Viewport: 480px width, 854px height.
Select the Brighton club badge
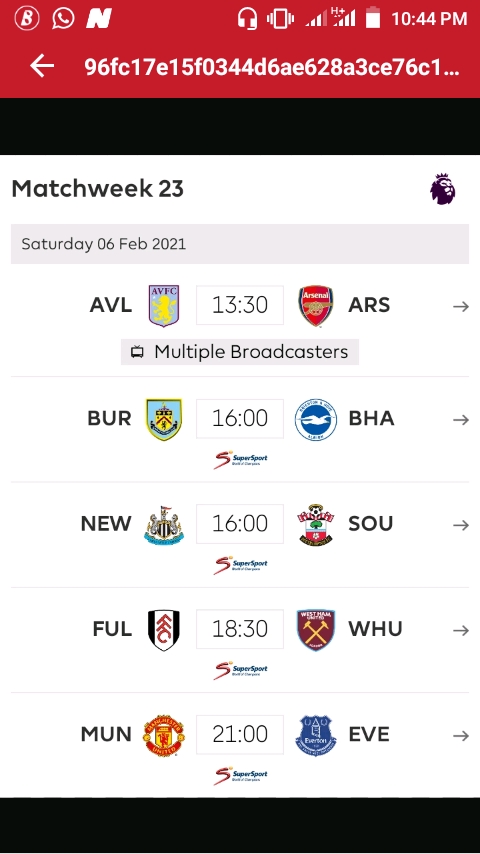(x=316, y=419)
